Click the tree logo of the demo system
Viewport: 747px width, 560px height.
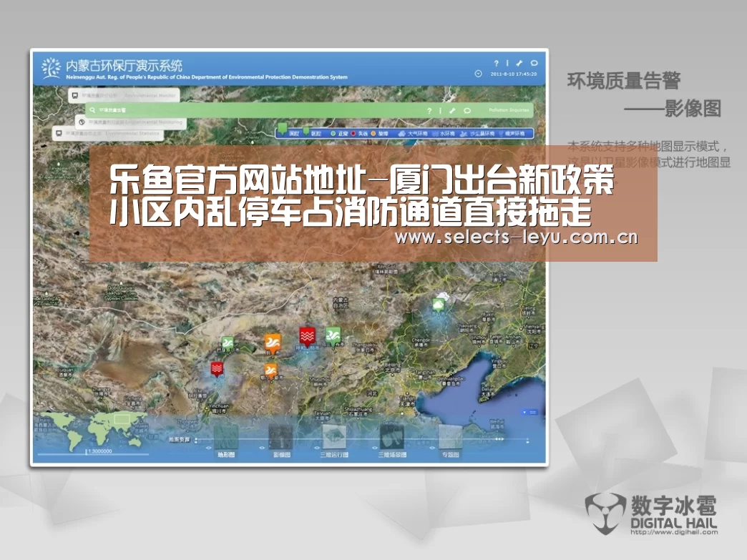click(x=51, y=68)
